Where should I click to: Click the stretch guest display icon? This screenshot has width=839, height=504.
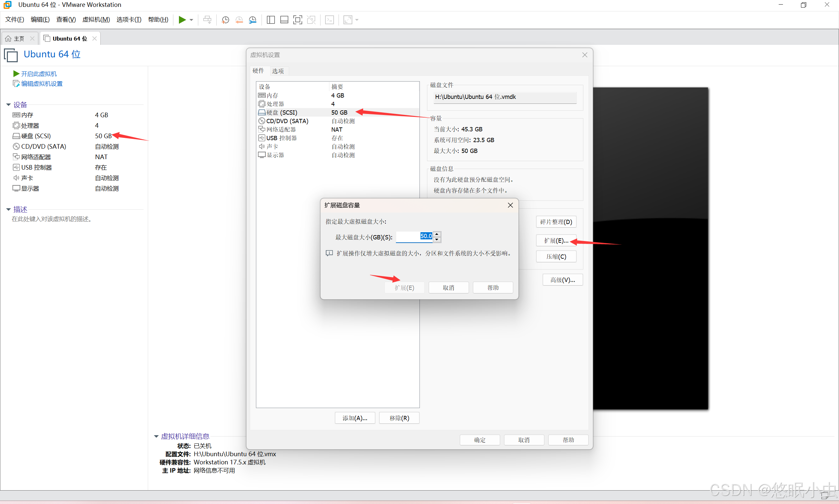click(x=348, y=20)
